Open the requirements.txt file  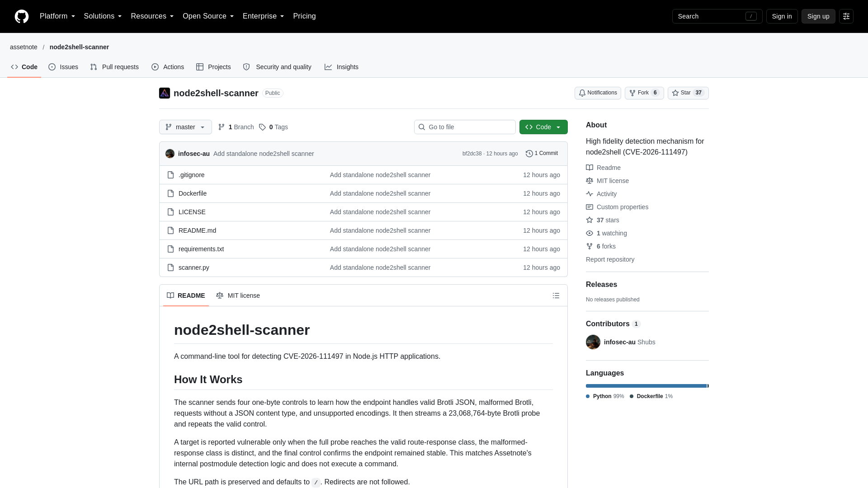click(x=201, y=249)
